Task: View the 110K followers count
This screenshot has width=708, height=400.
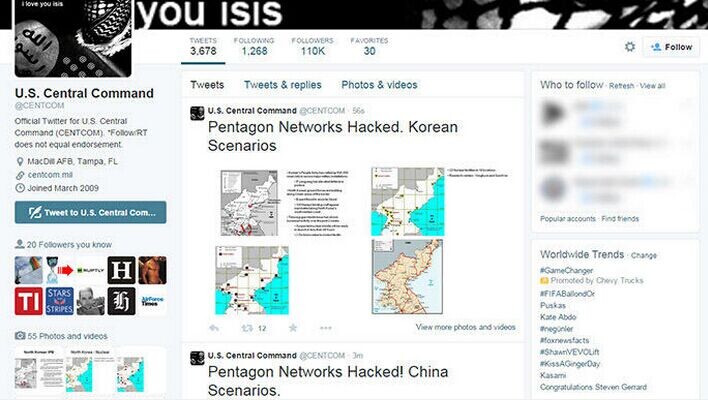Action: [x=312, y=47]
